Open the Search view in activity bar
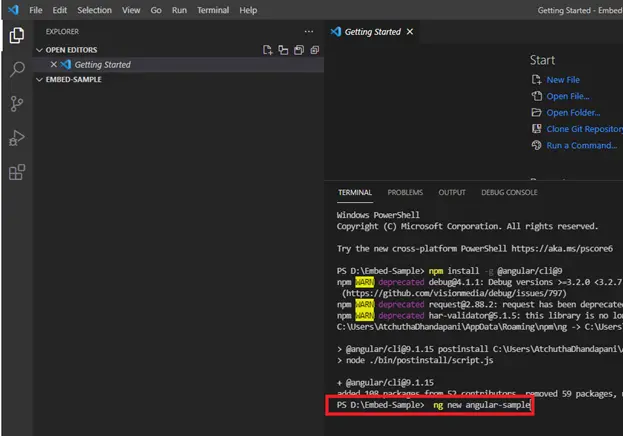This screenshot has height=436, width=623. [x=16, y=70]
